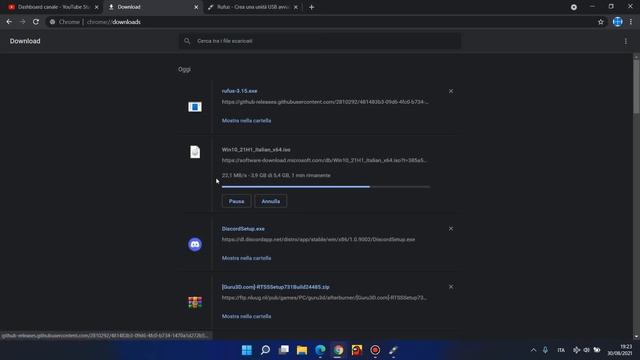The image size is (640, 360).
Task: Click the Win10 ISO file icon
Action: (195, 152)
